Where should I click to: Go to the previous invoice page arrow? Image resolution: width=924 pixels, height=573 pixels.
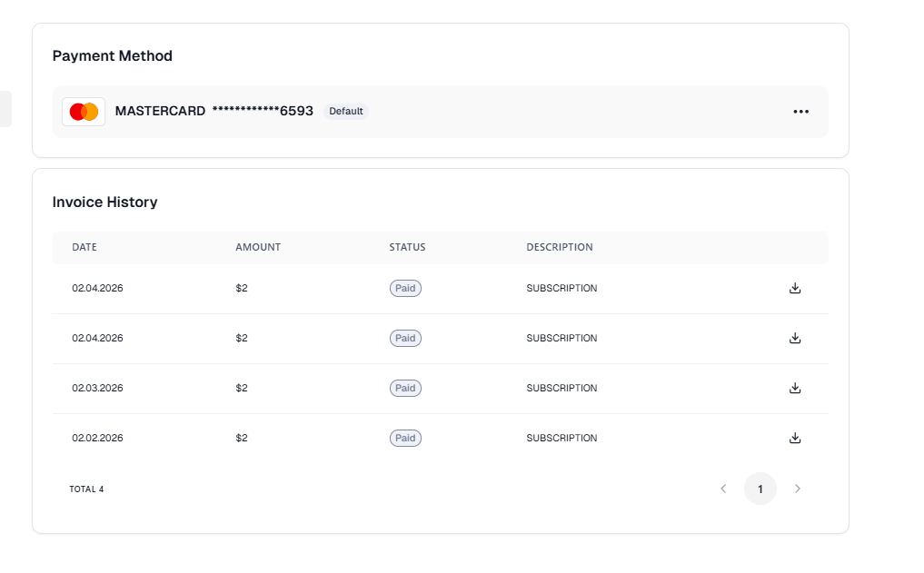point(723,489)
